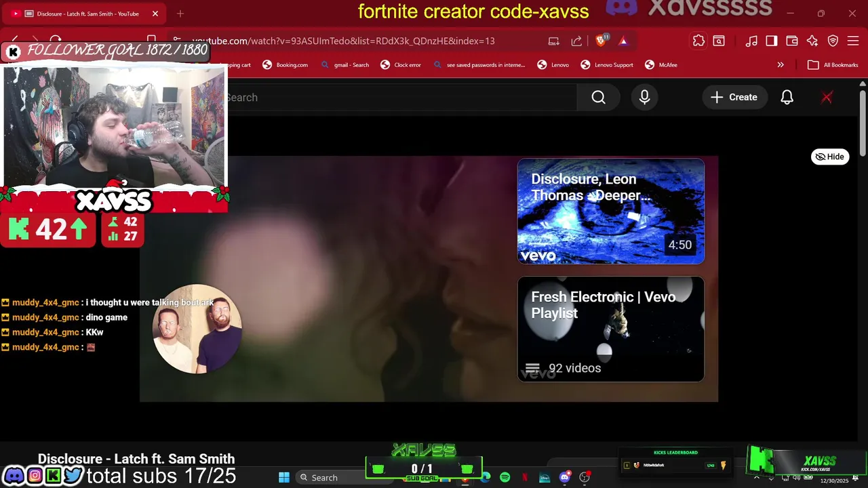868x488 pixels.
Task: Open the Extensions puzzle-piece menu
Action: [x=698, y=41]
